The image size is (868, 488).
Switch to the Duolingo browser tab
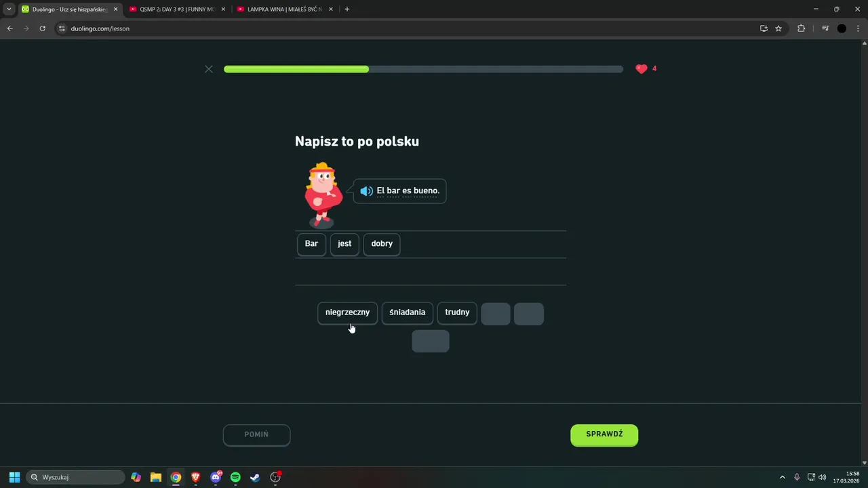[x=68, y=9]
